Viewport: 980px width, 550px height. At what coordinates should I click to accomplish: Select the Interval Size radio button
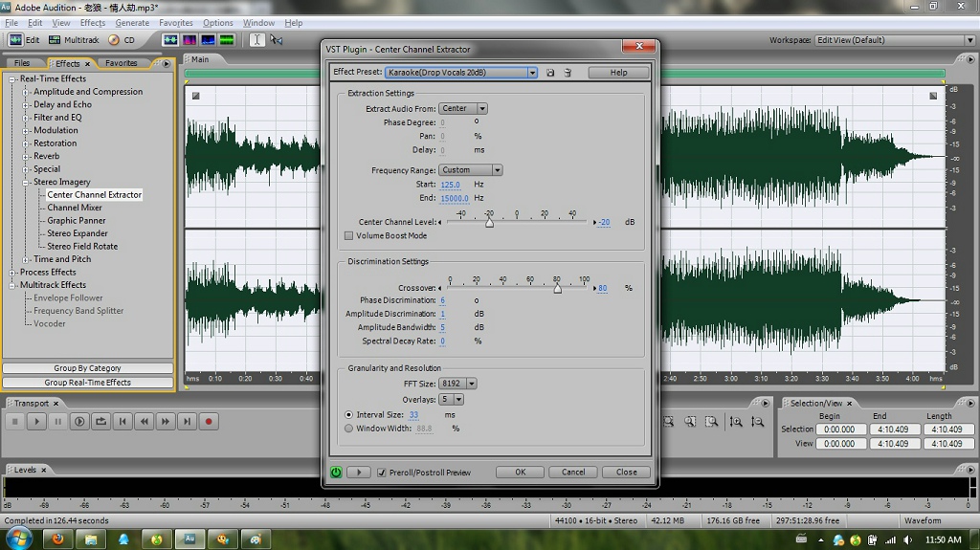(348, 414)
